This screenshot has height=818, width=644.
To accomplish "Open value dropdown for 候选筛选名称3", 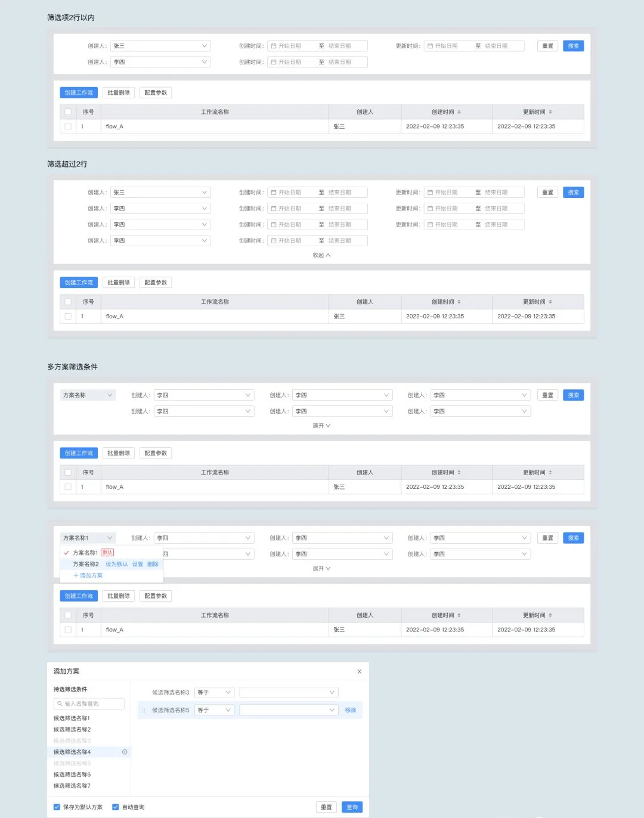I will tap(289, 692).
